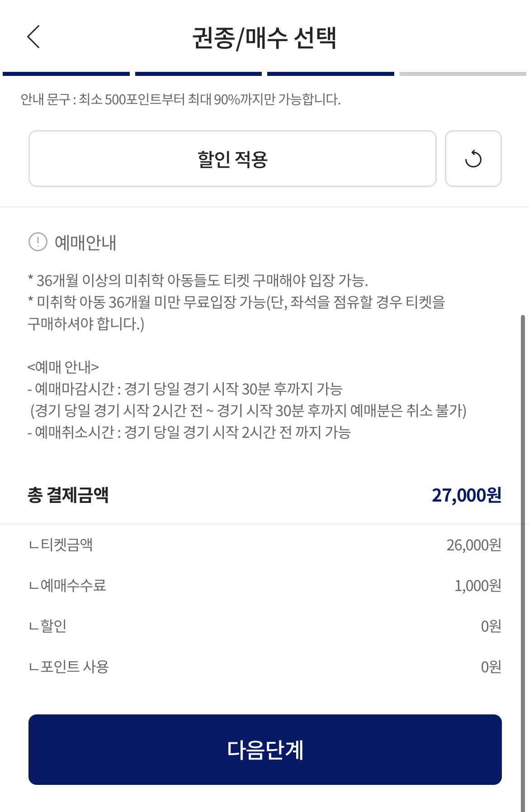Select the 예매수수료 1,000원 row
The image size is (529, 812).
click(264, 586)
